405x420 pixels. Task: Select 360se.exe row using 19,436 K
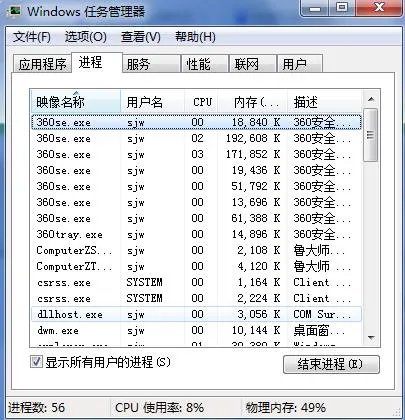(x=196, y=170)
